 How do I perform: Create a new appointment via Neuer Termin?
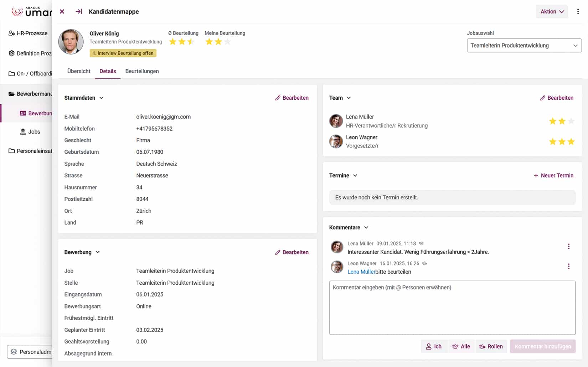(x=553, y=175)
